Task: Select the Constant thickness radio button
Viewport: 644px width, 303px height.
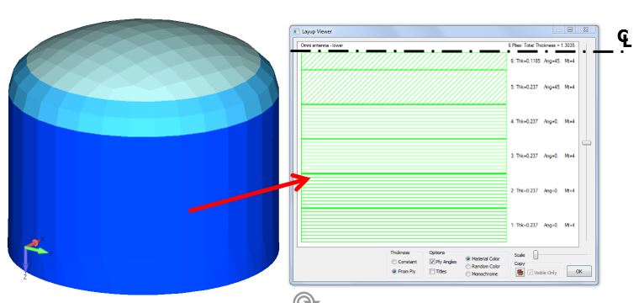Action: coord(394,262)
